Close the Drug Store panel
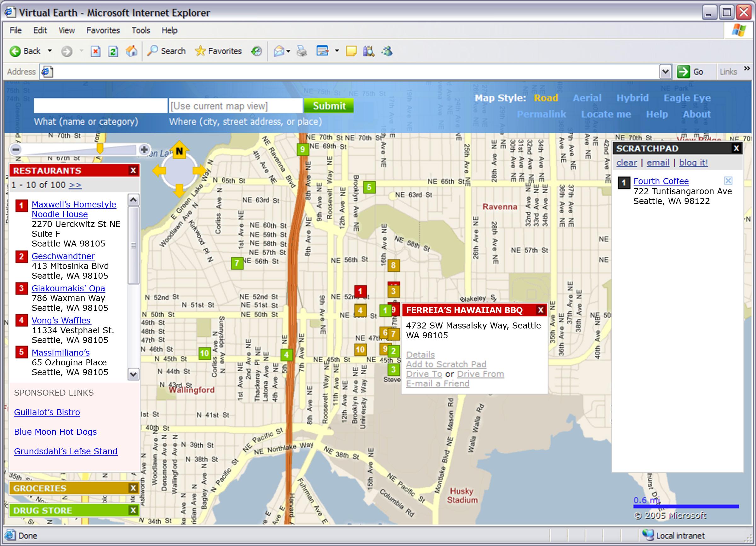 click(x=133, y=510)
